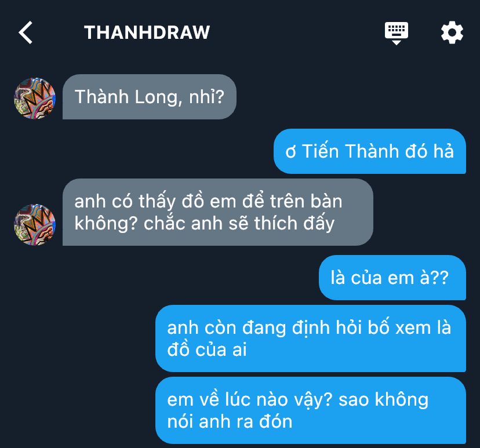Select the "Thành Long, nhỉ?" message bubble
The height and width of the screenshot is (448, 480).
click(x=150, y=97)
